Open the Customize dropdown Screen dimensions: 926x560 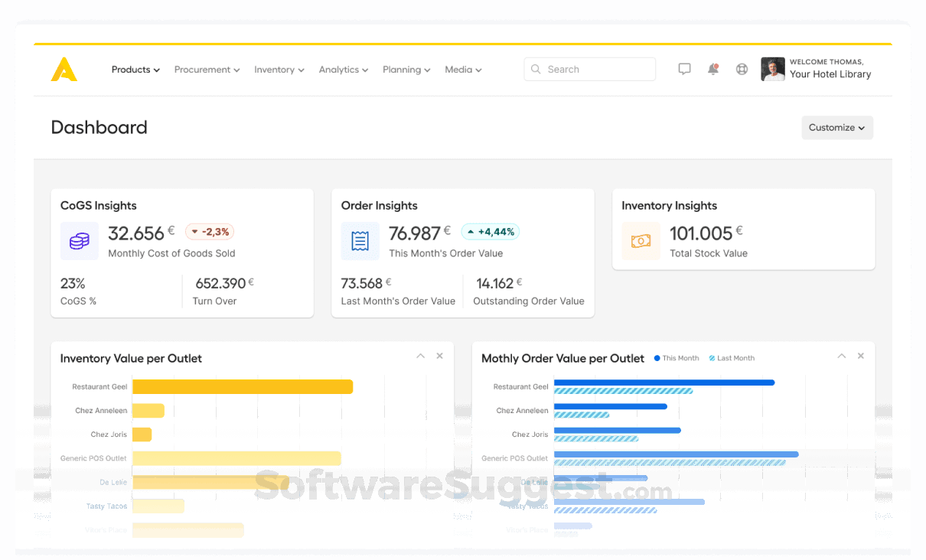click(836, 128)
